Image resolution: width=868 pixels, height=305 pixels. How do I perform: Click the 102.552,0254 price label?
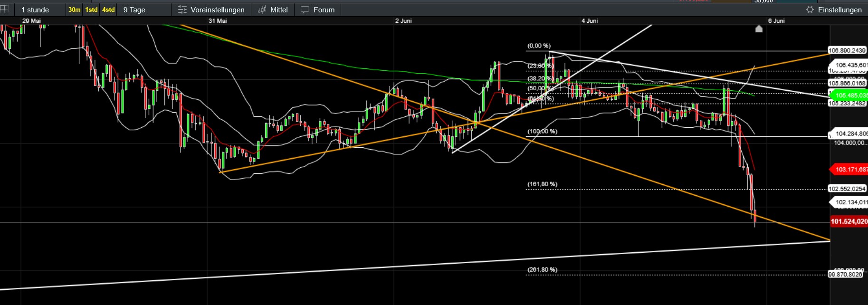[847, 189]
